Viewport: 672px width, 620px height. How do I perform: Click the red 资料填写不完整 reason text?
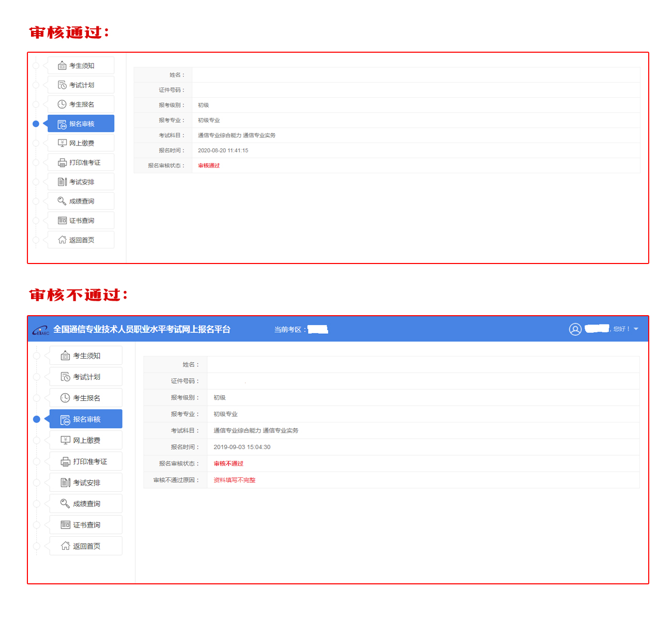coord(234,480)
